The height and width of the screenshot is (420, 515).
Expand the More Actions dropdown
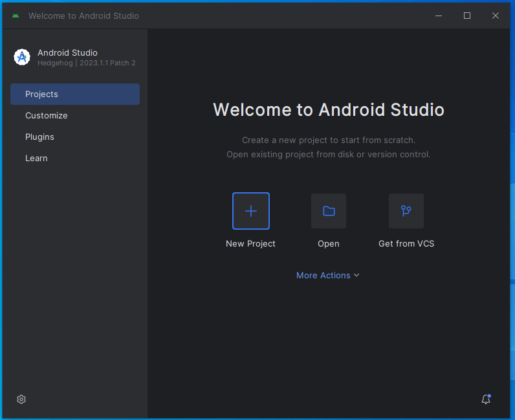pyautogui.click(x=328, y=276)
